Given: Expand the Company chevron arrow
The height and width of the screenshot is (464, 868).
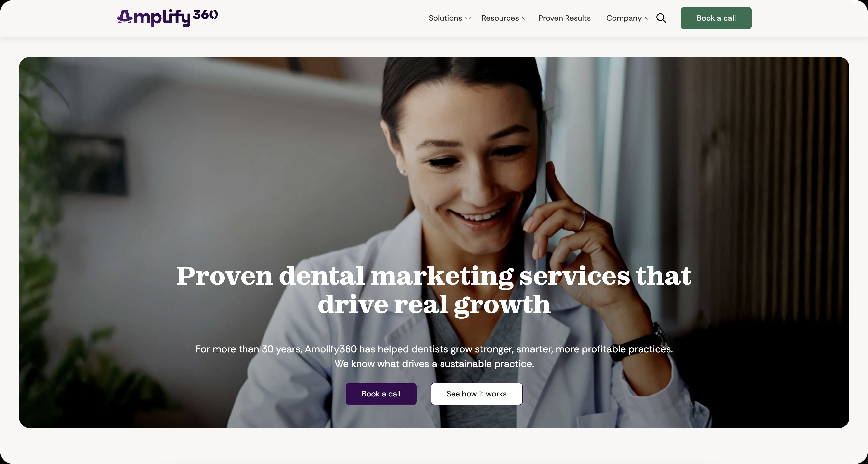Looking at the screenshot, I should [647, 19].
